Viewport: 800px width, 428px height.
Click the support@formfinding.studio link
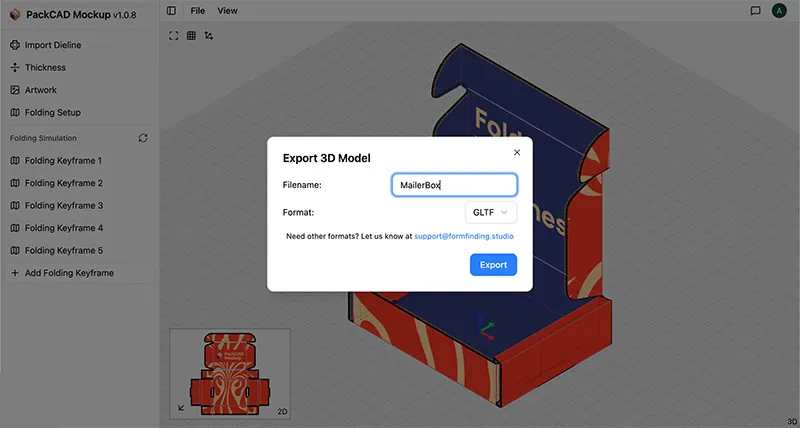coord(464,236)
